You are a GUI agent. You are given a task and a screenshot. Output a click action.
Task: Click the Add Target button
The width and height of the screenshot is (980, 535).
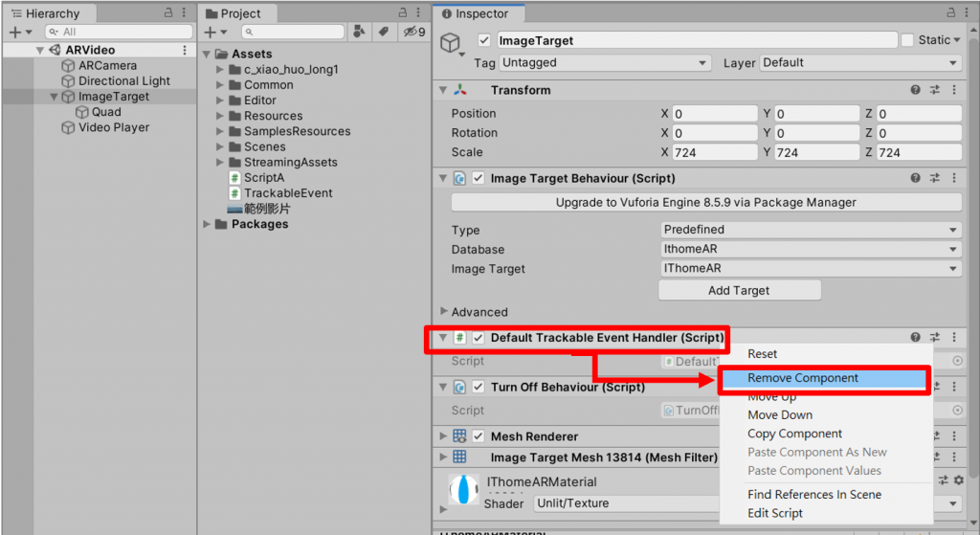point(740,291)
